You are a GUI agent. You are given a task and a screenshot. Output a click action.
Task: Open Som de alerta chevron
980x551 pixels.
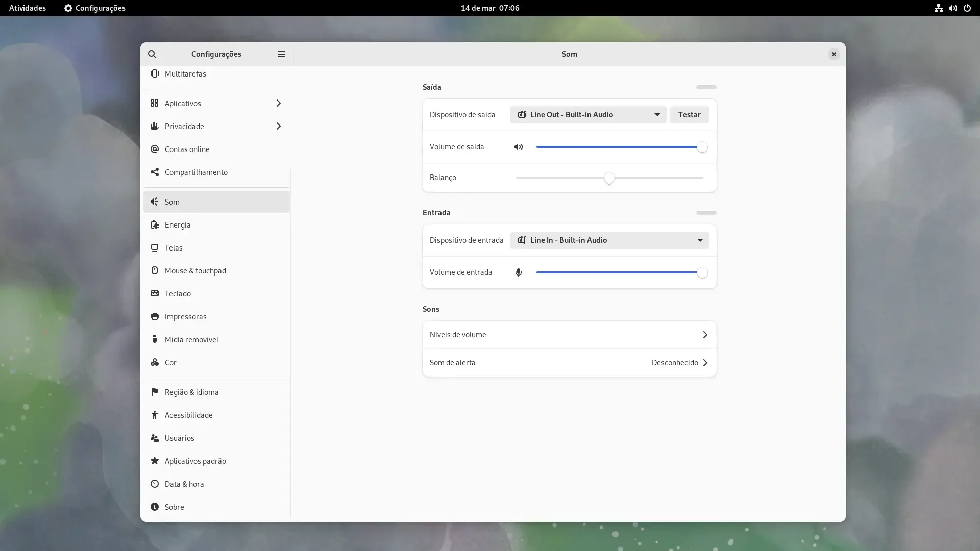point(705,363)
